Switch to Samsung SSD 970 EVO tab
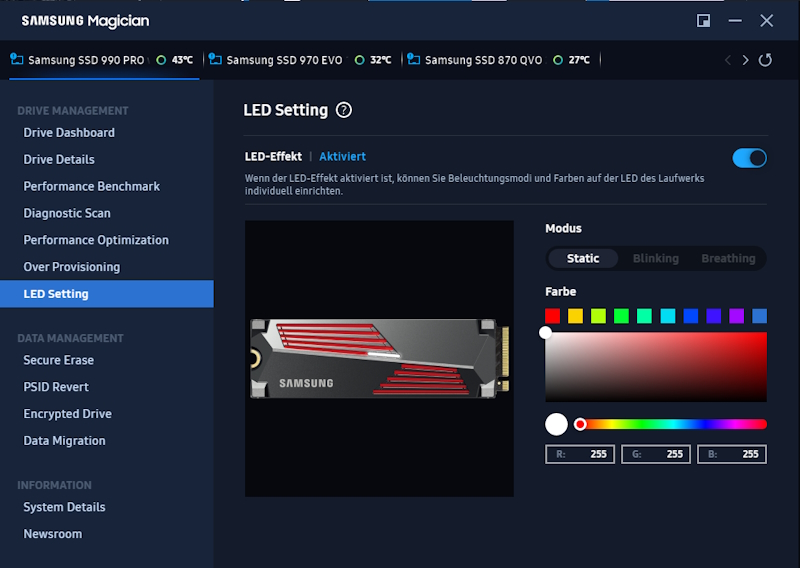Image resolution: width=800 pixels, height=568 pixels. click(x=301, y=60)
